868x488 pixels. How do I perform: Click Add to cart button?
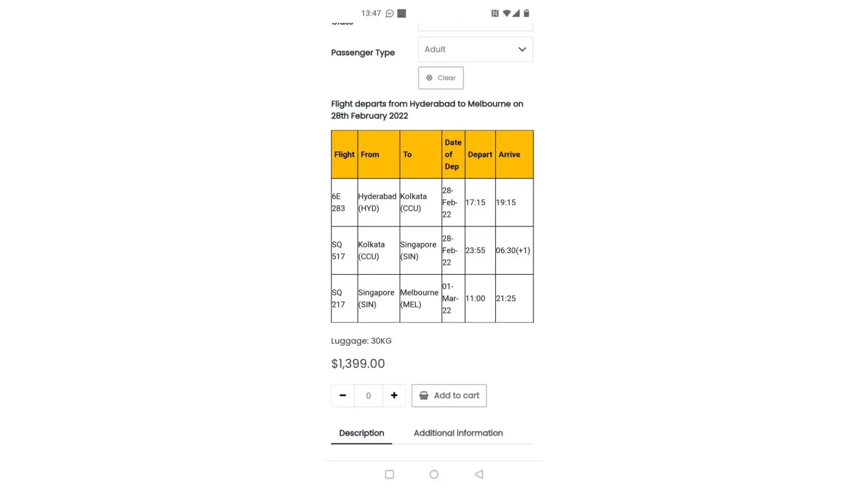449,395
